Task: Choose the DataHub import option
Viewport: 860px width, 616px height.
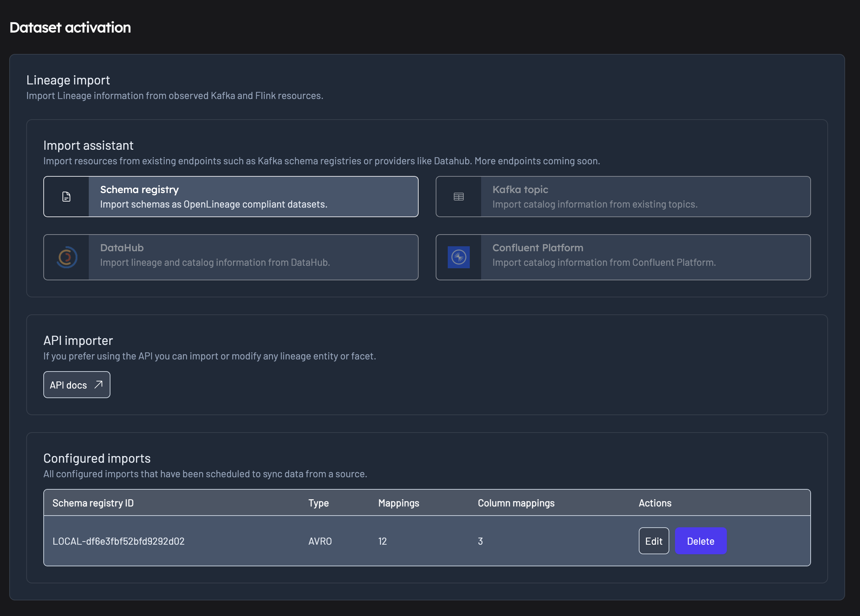Action: tap(231, 257)
